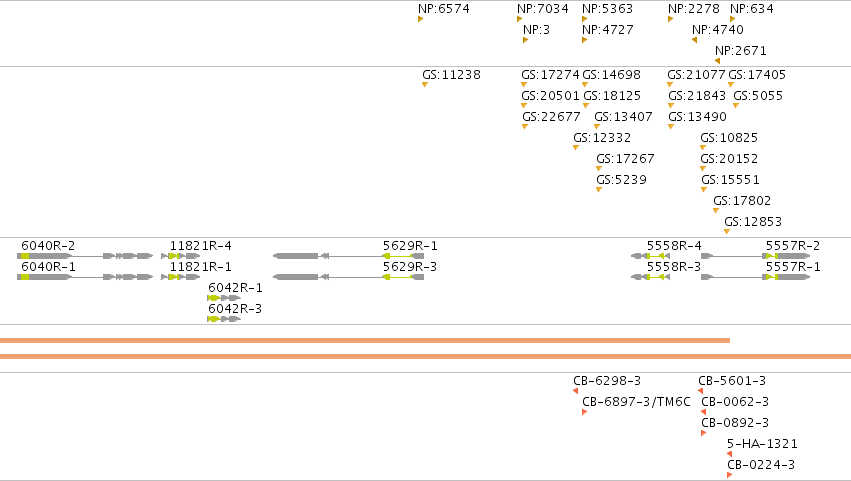Select the 5-HA-1321 label
This screenshot has height=481, width=851.
(762, 444)
